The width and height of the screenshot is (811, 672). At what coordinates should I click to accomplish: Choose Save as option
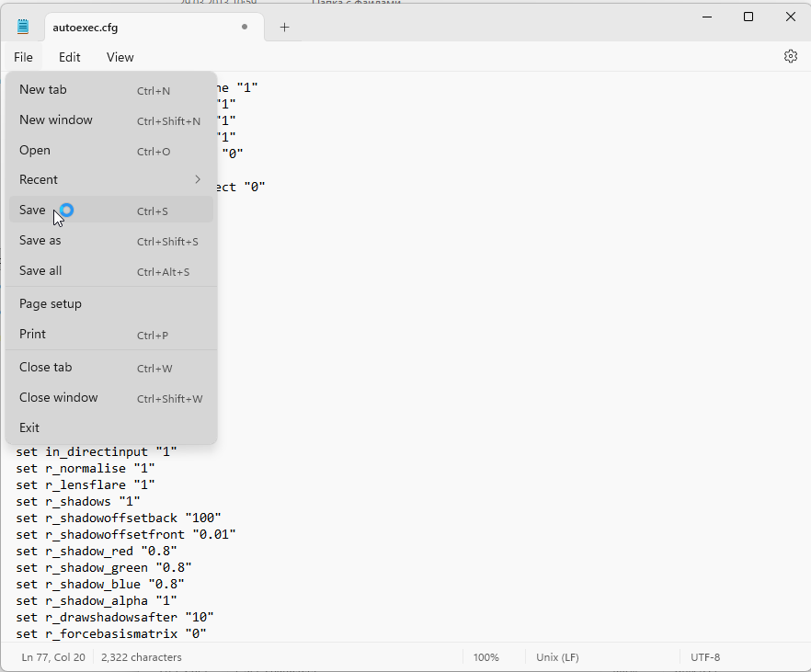[x=111, y=240]
